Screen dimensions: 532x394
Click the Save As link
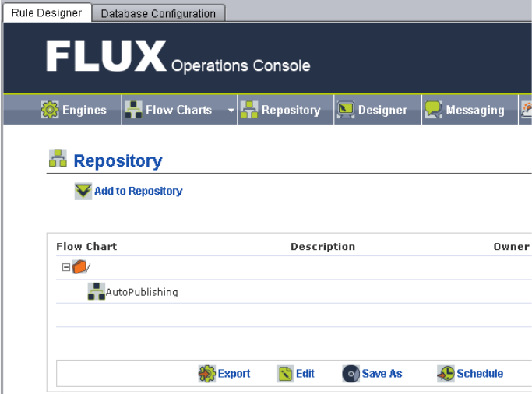pos(382,374)
